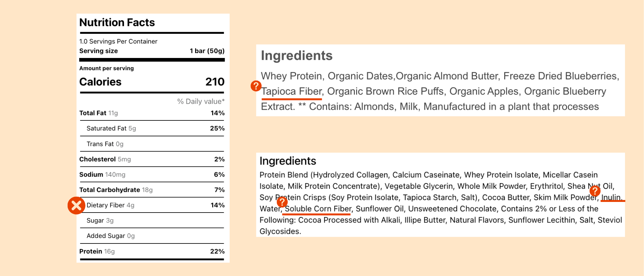Click the top Ingredients heading

(x=297, y=56)
